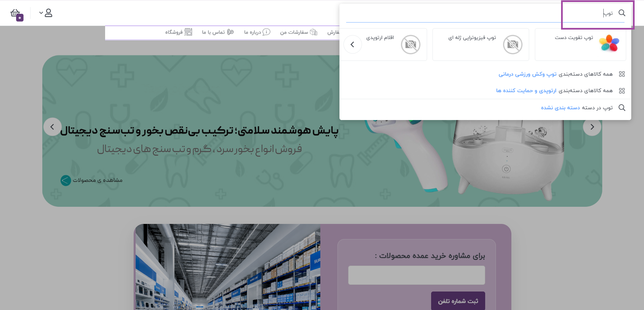Open فروشگاه menu item

tap(178, 32)
